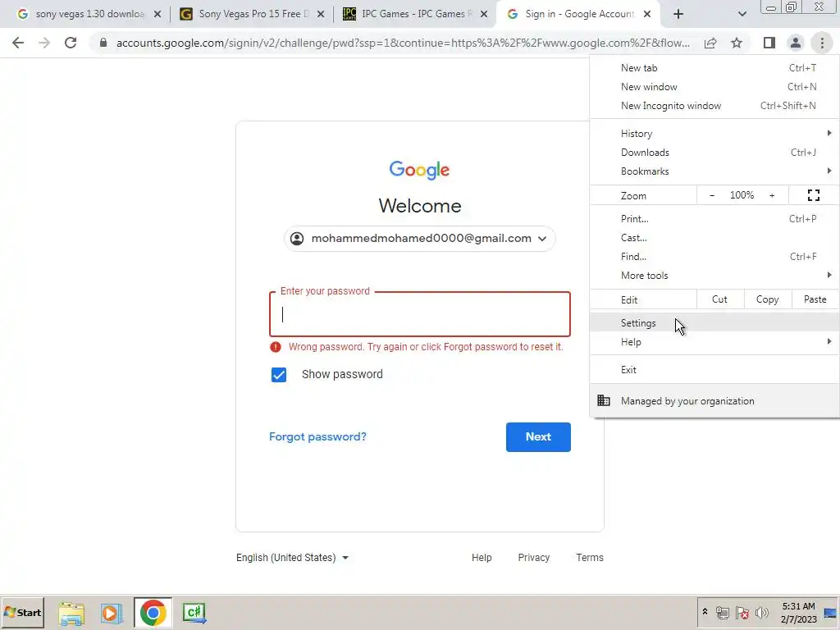
Task: Expand the History submenu
Action: tap(714, 134)
